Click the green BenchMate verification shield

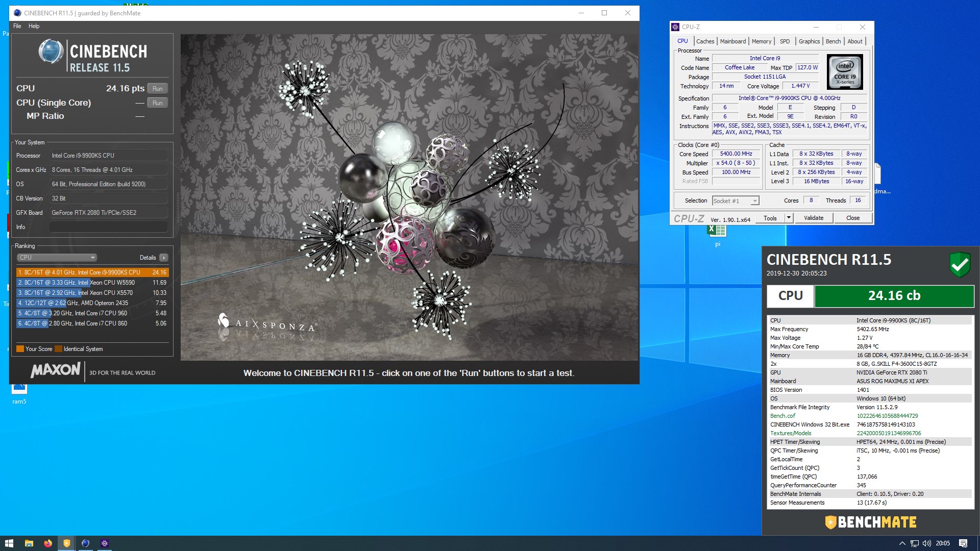960,264
